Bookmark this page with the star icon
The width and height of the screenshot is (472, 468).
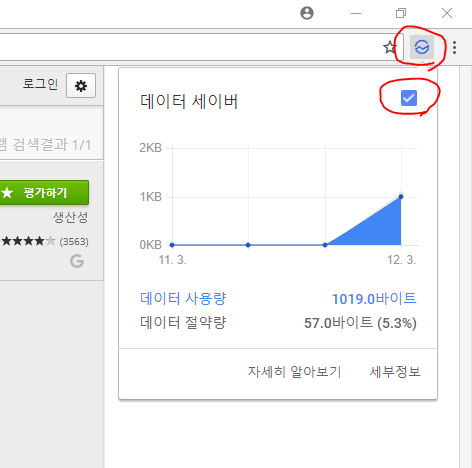tap(390, 47)
